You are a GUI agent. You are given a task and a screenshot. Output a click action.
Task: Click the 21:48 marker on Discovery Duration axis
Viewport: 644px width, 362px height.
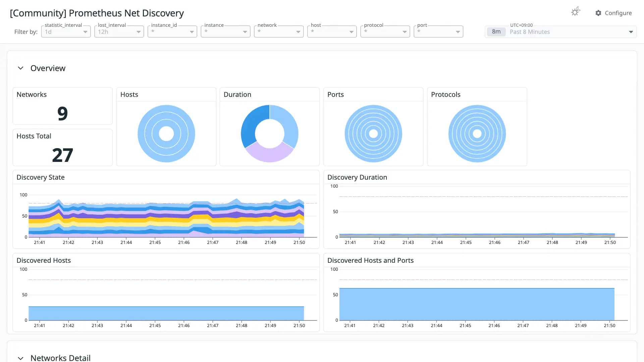coord(552,242)
